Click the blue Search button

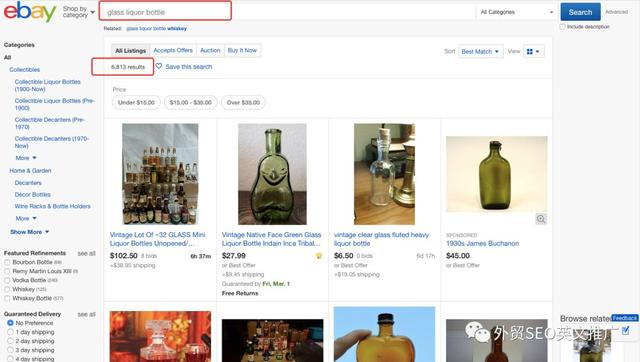(x=580, y=12)
